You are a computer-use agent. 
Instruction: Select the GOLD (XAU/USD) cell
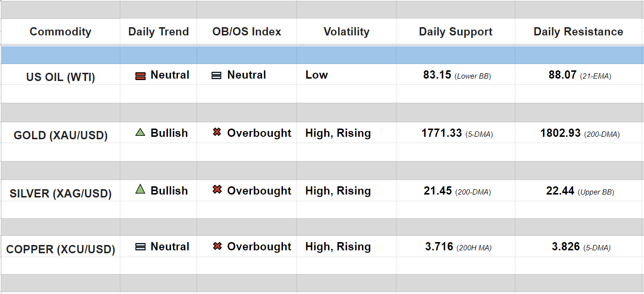pos(60,135)
